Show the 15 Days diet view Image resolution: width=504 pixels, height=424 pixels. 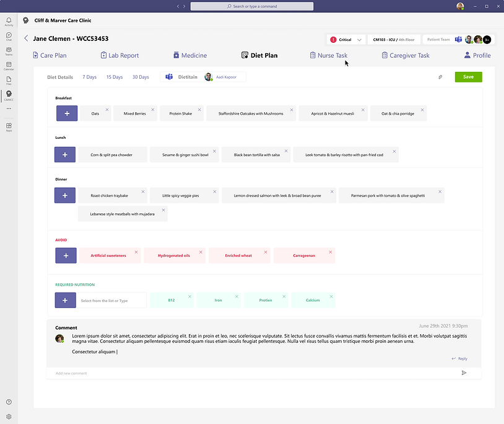(x=115, y=77)
